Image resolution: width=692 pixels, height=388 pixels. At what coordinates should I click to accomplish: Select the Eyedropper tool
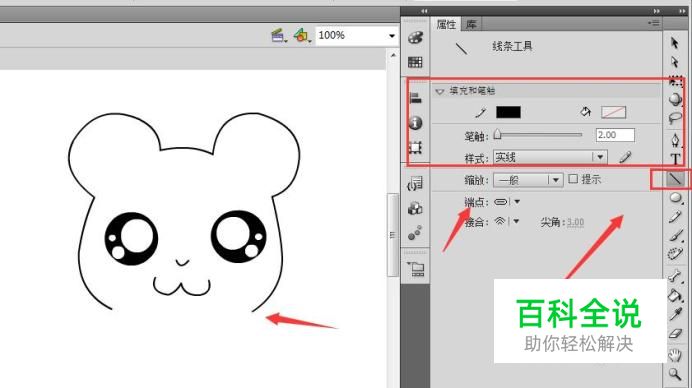(675, 314)
